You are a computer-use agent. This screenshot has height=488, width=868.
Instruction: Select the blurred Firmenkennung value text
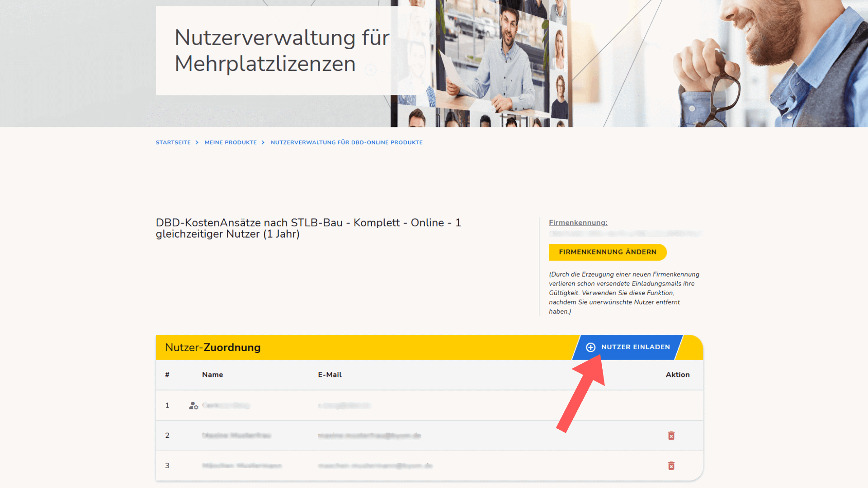click(625, 234)
